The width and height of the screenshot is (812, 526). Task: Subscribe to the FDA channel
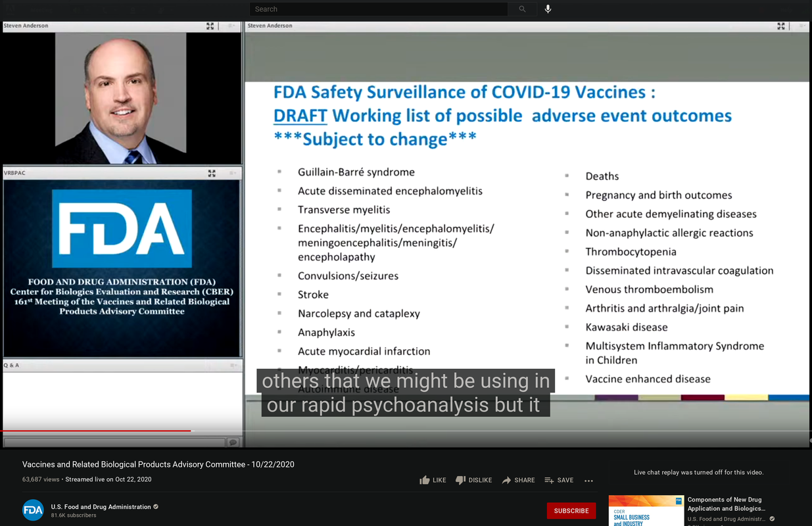pos(571,511)
